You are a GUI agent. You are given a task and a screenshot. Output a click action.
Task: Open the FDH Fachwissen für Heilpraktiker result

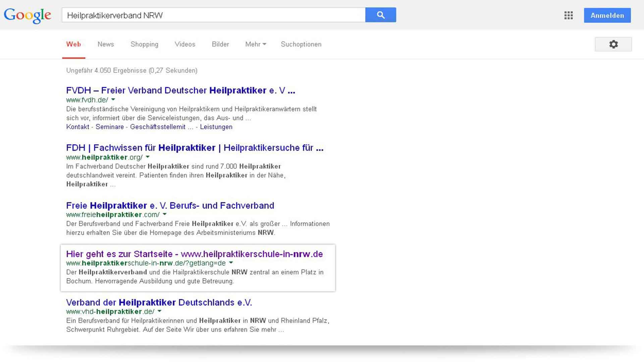coord(195,148)
